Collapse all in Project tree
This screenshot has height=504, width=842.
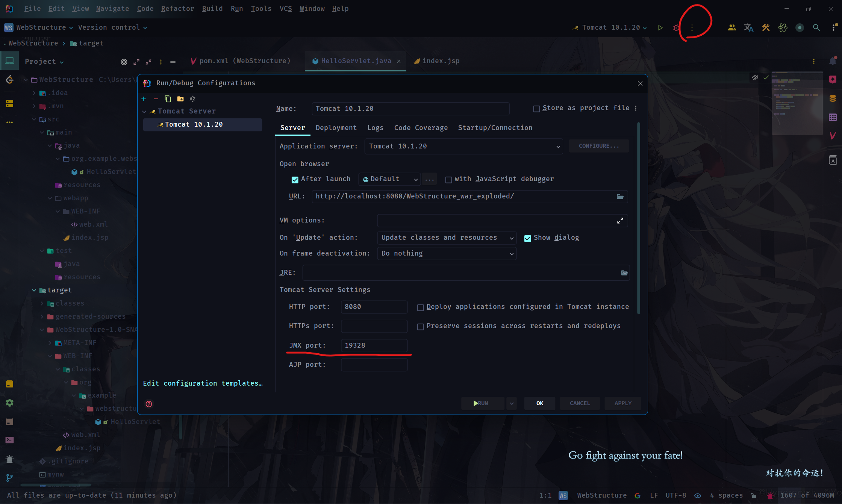(x=148, y=62)
